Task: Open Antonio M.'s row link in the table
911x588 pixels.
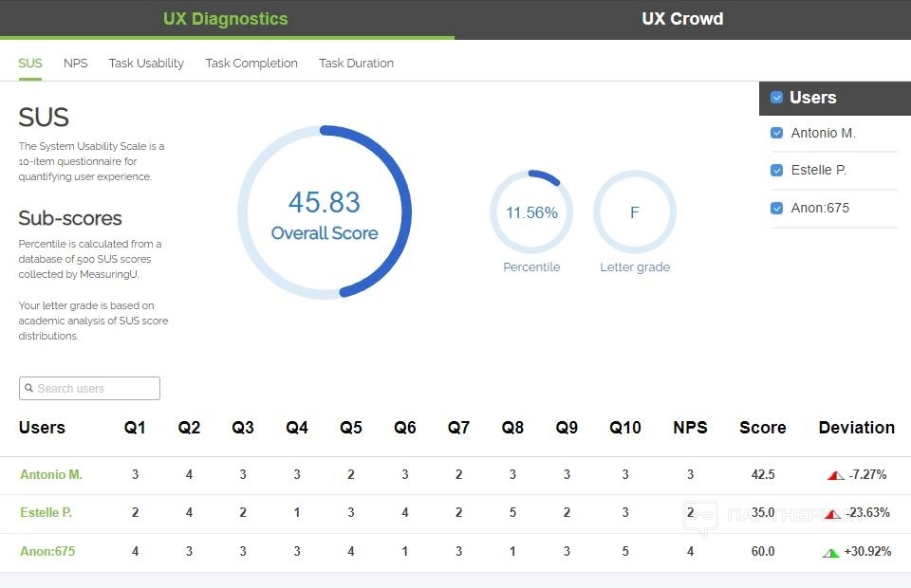Action: pyautogui.click(x=51, y=475)
